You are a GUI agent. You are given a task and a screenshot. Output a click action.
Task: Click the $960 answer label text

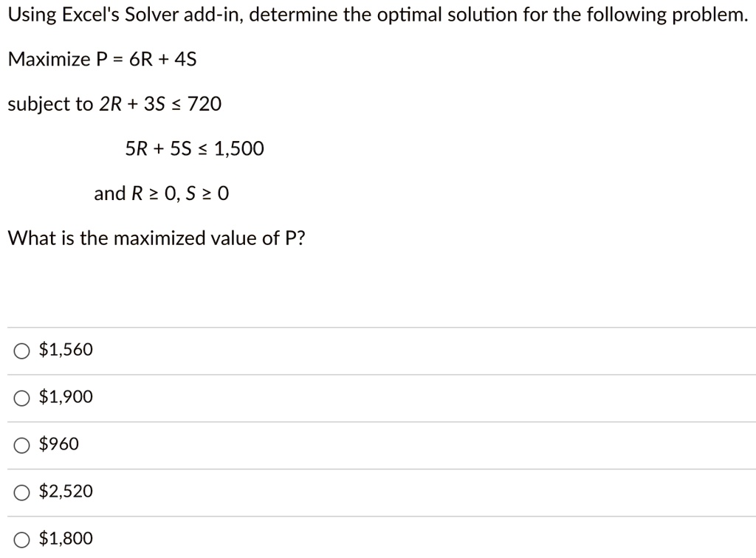point(59,444)
